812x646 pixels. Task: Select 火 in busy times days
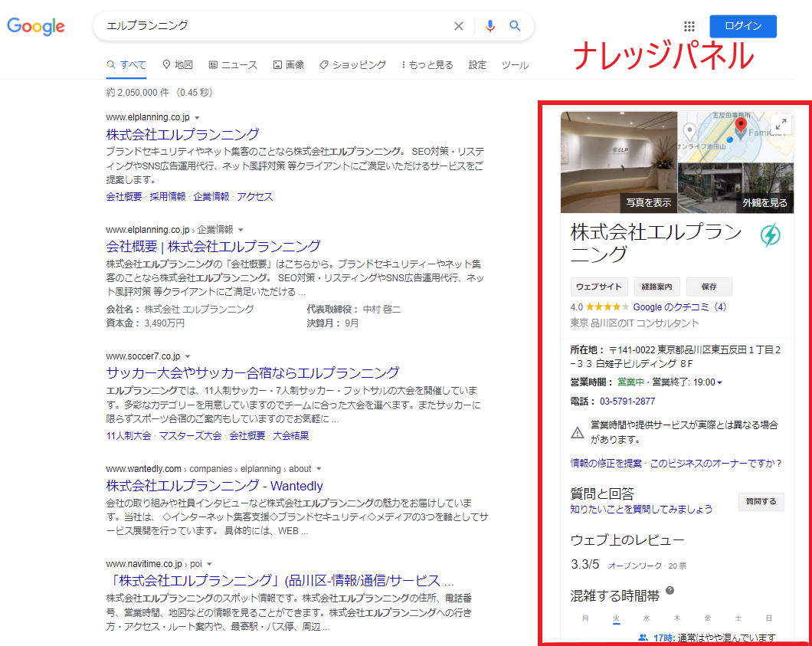(616, 618)
